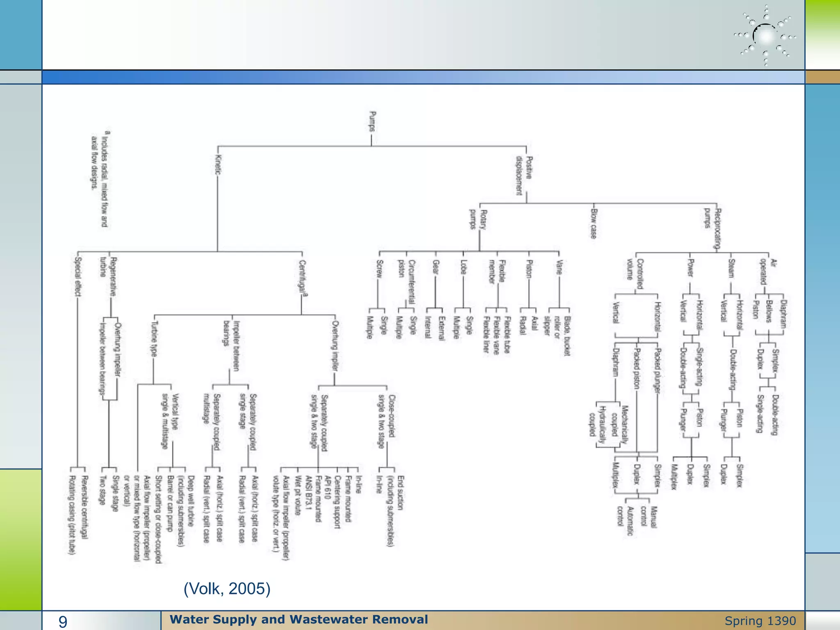Viewport: 840px width, 630px height.
Task: Click the sun logo in the header
Action: [x=765, y=36]
